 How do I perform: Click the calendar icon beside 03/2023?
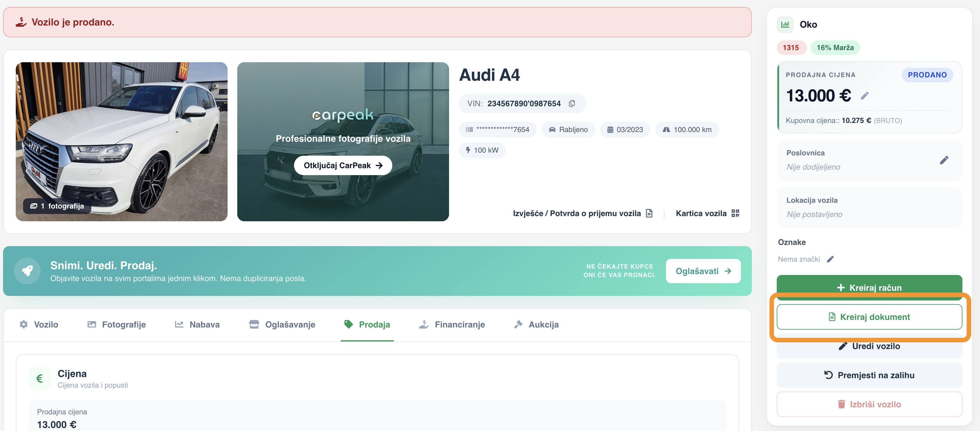[610, 130]
